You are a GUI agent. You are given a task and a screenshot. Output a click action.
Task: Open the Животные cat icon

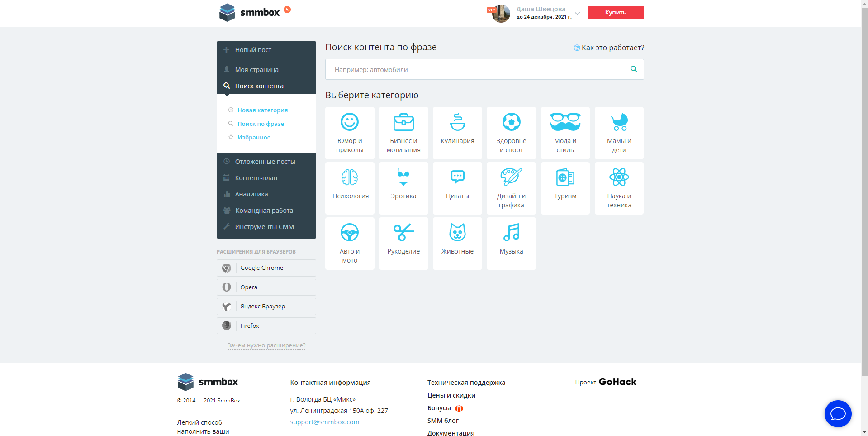(457, 232)
